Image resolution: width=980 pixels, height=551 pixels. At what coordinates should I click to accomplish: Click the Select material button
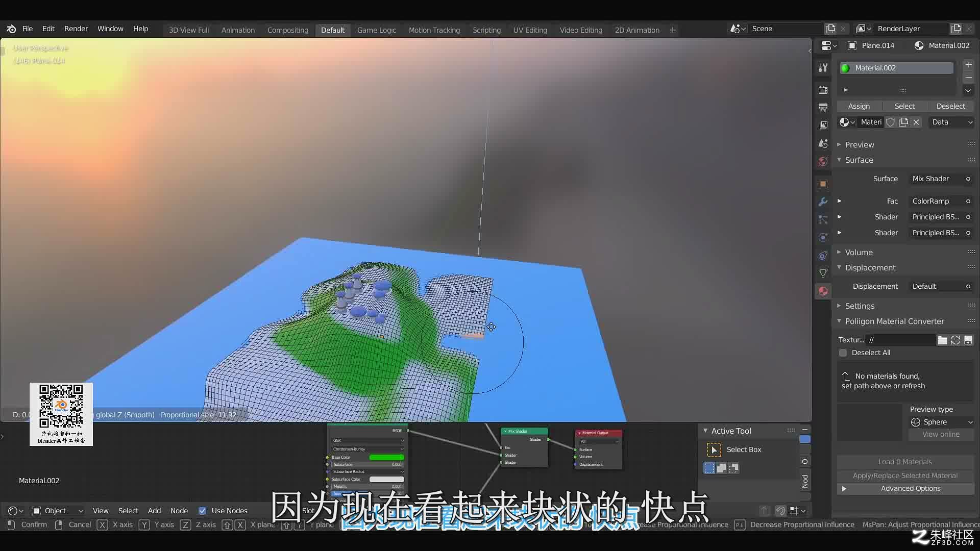click(904, 106)
